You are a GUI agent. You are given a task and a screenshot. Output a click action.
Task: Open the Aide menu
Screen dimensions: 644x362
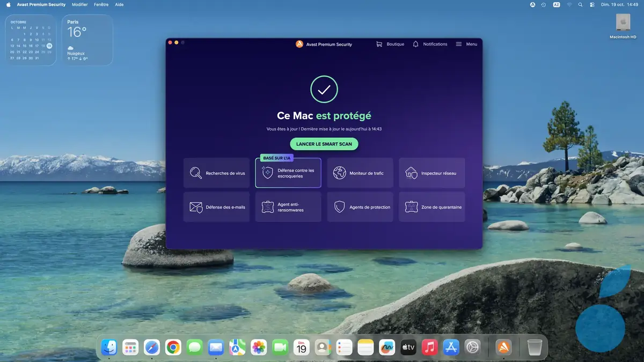[x=119, y=4]
